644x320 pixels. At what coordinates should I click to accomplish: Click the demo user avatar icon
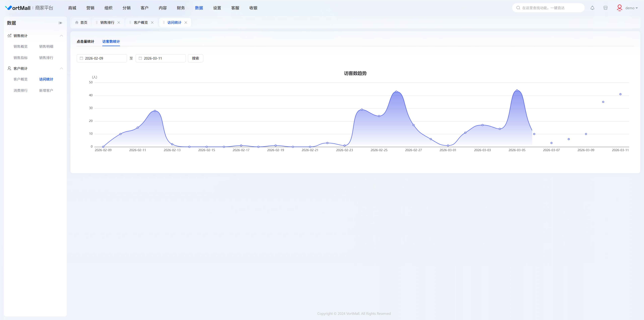click(x=619, y=8)
